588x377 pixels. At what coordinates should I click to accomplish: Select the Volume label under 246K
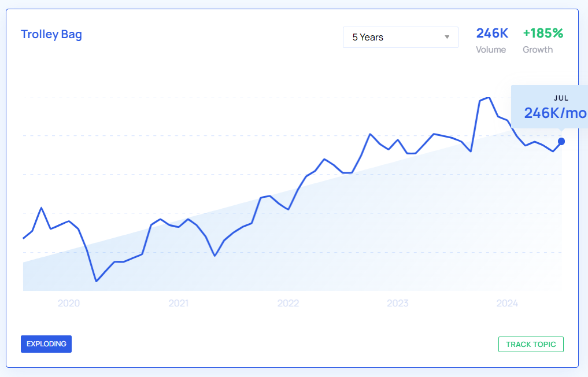tap(491, 50)
